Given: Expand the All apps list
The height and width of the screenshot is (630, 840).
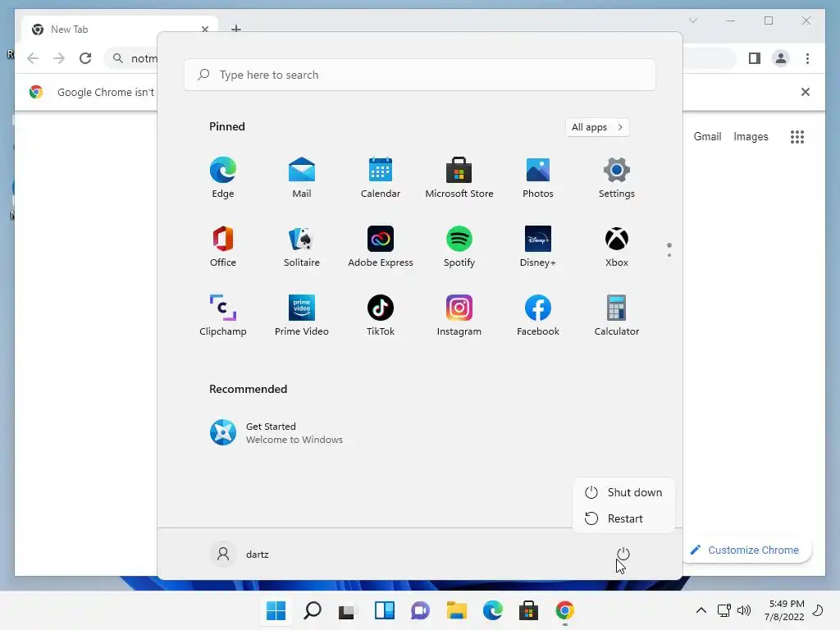Looking at the screenshot, I should pos(597,127).
